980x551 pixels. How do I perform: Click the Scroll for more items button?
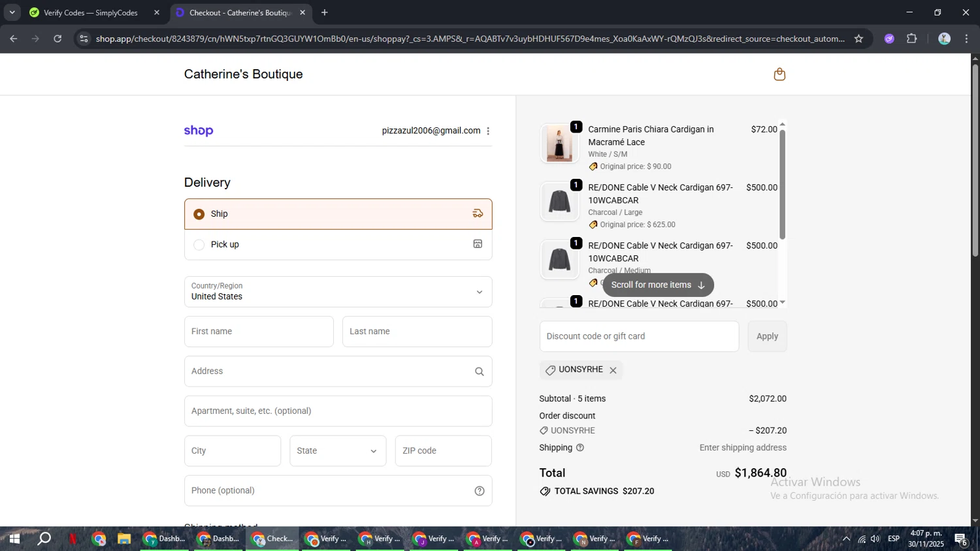tap(658, 285)
